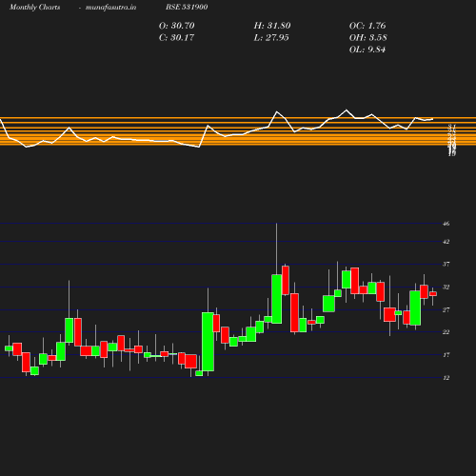Viewport: 476px width, 476px height.
Task: Click the last red candle on the right
Action: (x=433, y=294)
